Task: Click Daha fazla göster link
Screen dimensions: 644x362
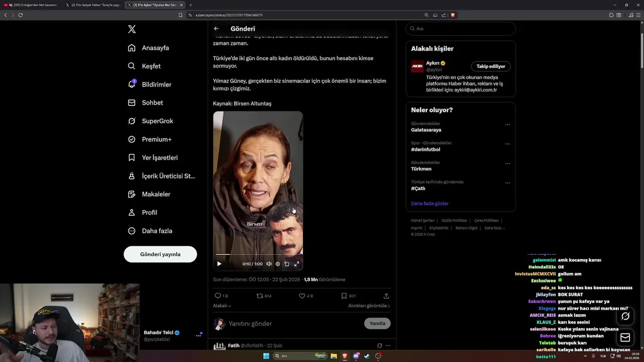Action: pyautogui.click(x=430, y=204)
